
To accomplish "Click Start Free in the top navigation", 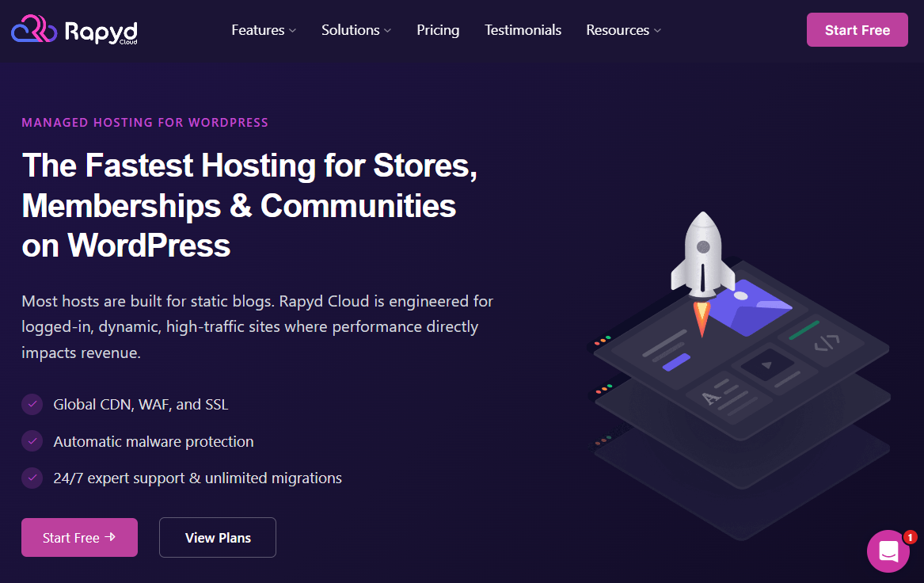I will (857, 29).
